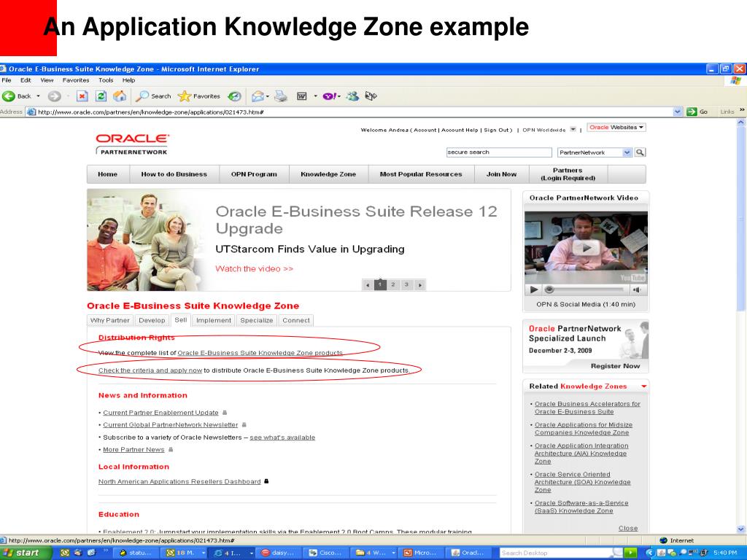The height and width of the screenshot is (560, 747).
Task: Open Current Global PartnerNetwork Newsletter link
Action: tap(170, 425)
